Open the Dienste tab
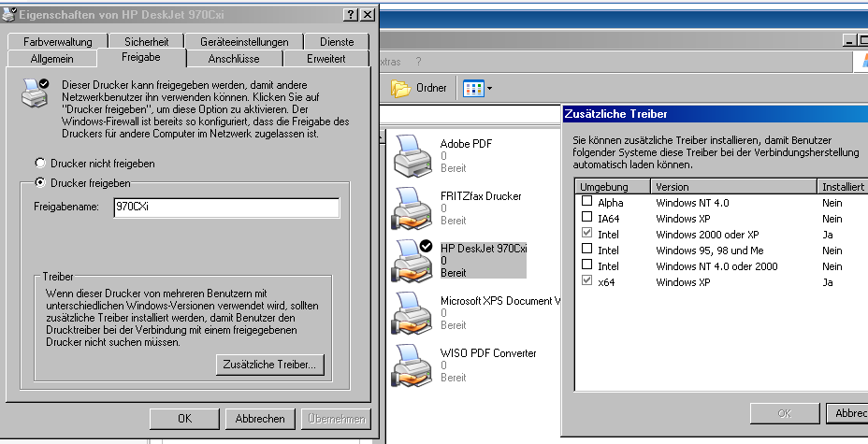Viewport: 868px width, 444px height. pyautogui.click(x=337, y=41)
